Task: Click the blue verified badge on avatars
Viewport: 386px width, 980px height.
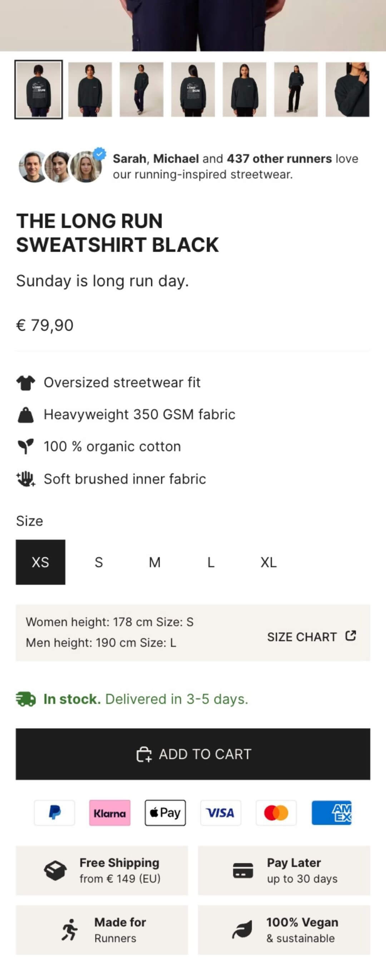Action: pyautogui.click(x=100, y=154)
